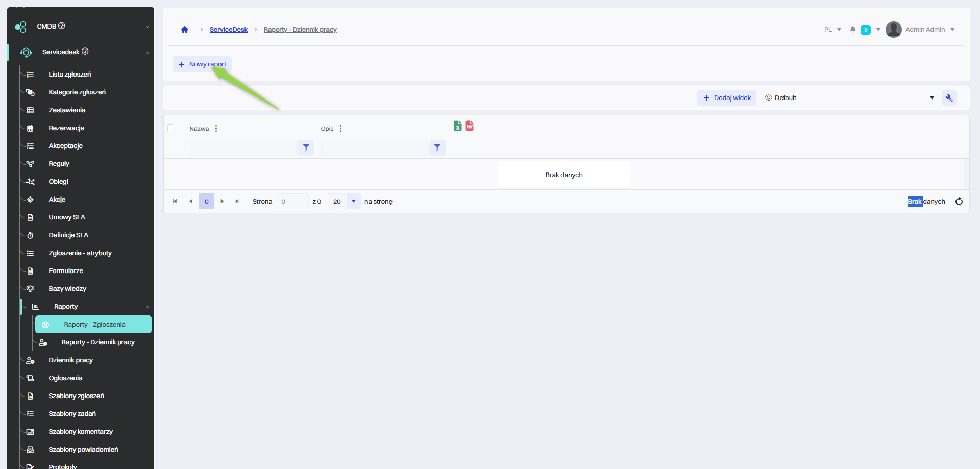Click the wrench settings icon
This screenshot has width=980, height=469.
coord(949,98)
